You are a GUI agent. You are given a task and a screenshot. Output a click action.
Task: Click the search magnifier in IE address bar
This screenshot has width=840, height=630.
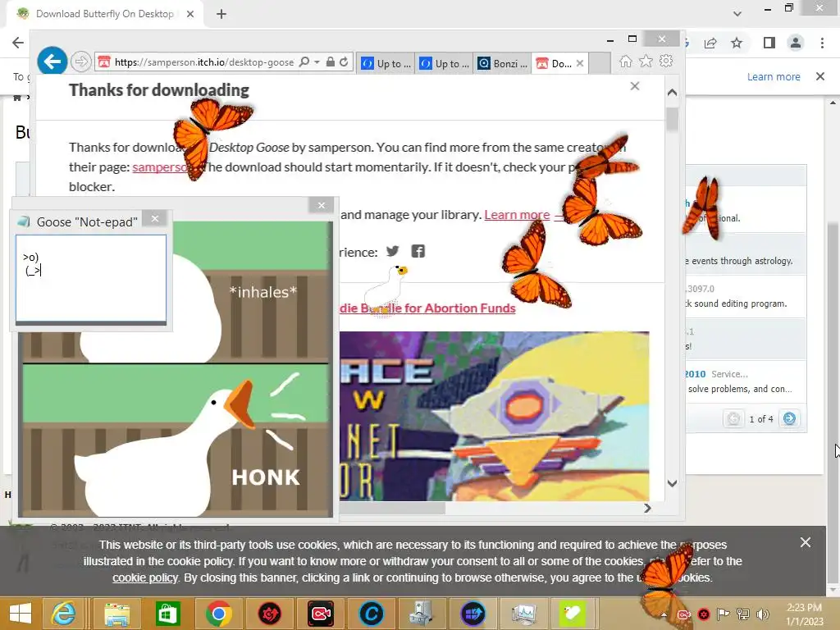[304, 62]
